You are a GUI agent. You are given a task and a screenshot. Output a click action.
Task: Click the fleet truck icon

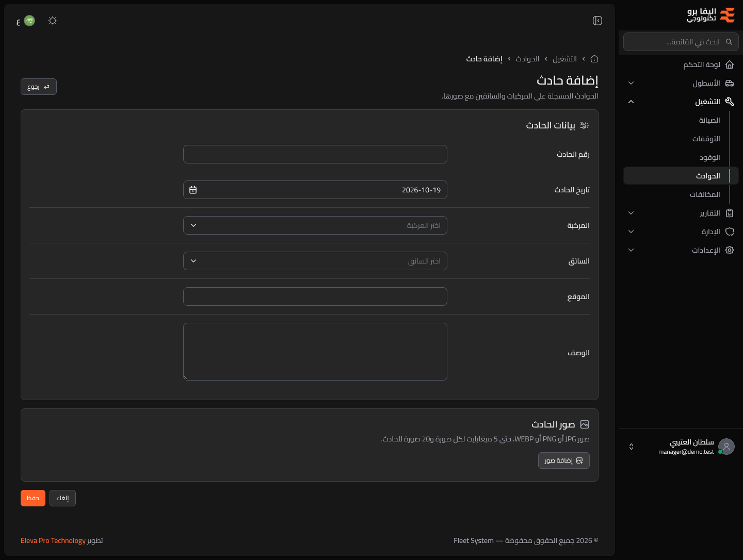click(x=730, y=83)
